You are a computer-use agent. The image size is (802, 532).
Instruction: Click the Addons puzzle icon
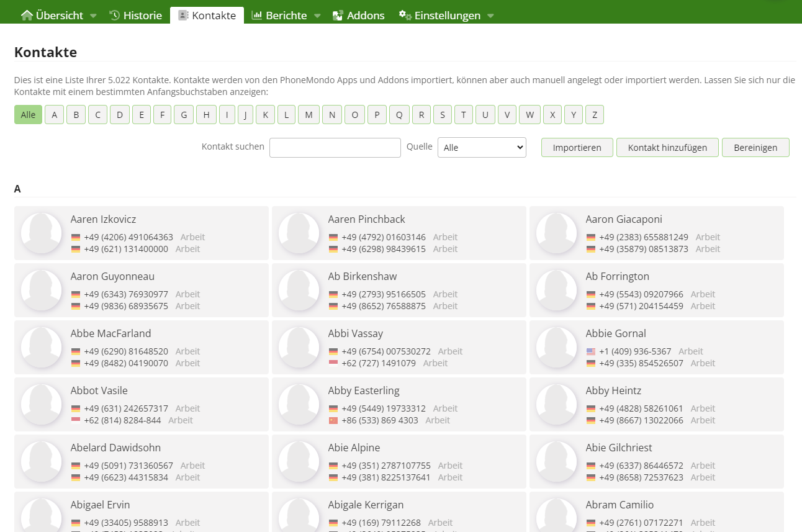pyautogui.click(x=338, y=16)
